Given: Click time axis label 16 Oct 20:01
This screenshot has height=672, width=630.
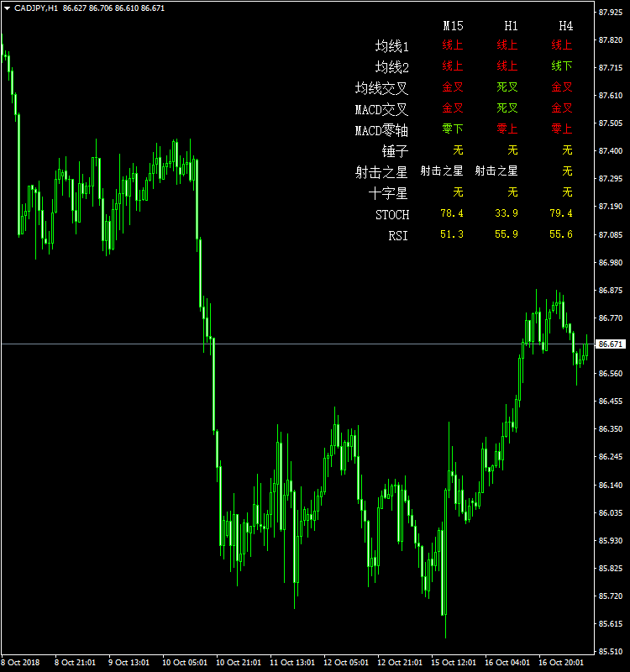Looking at the screenshot, I should 561,663.
